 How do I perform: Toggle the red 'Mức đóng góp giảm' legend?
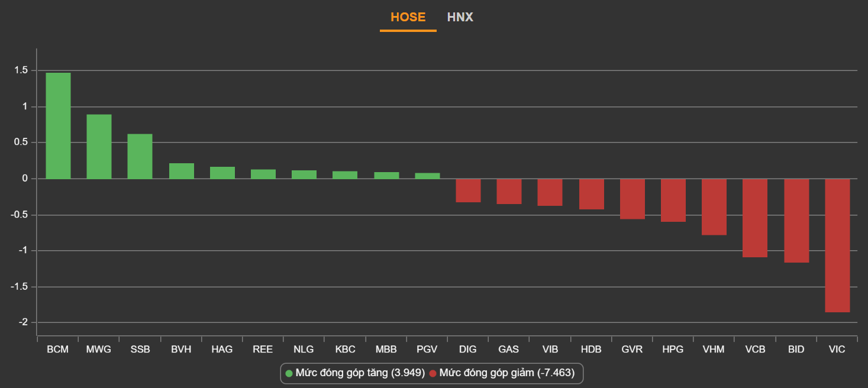point(506,373)
